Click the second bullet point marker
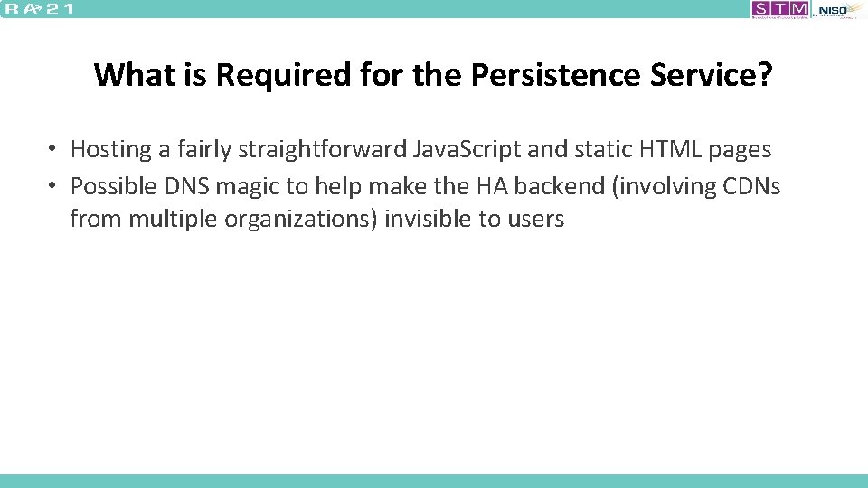This screenshot has height=488, width=868. tap(54, 186)
